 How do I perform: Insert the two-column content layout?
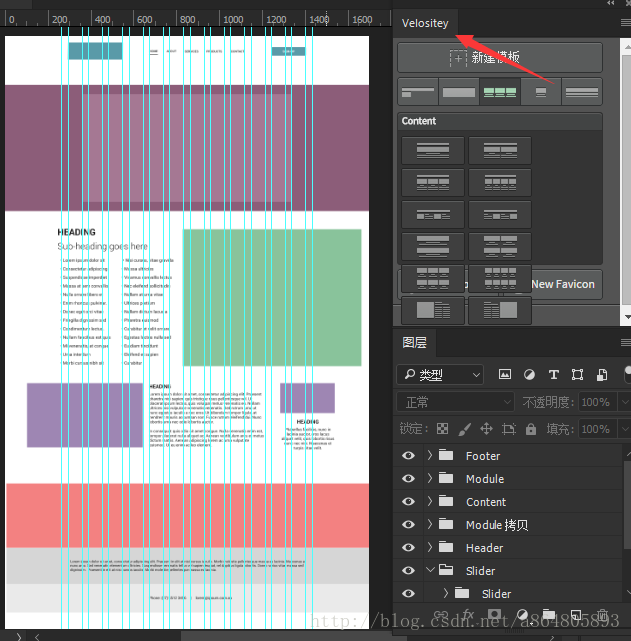500,150
